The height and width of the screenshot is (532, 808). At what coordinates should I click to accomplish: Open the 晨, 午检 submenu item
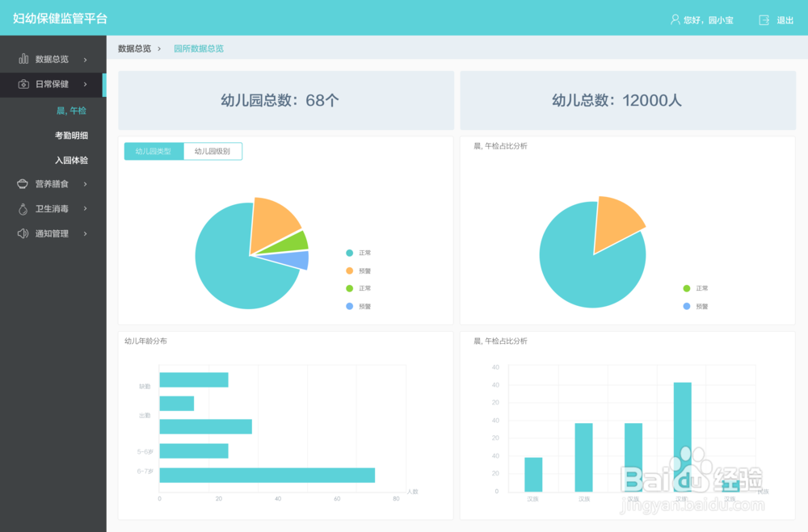71,111
